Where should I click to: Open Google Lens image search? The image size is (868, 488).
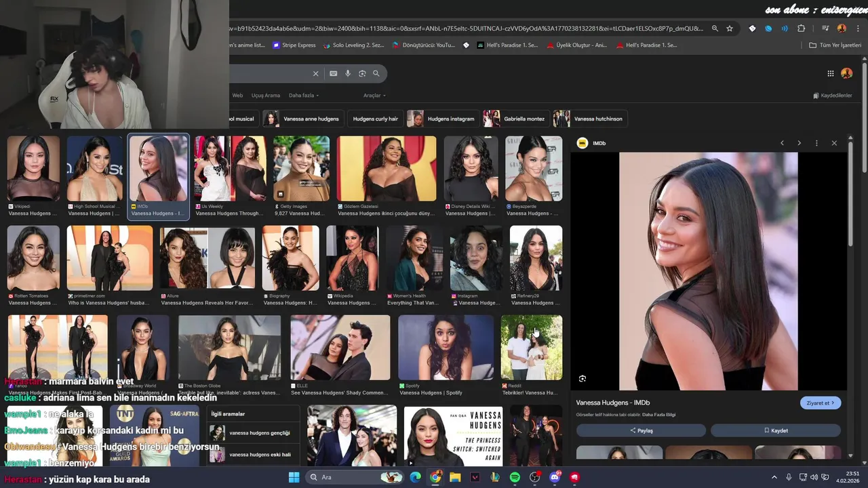tap(362, 73)
